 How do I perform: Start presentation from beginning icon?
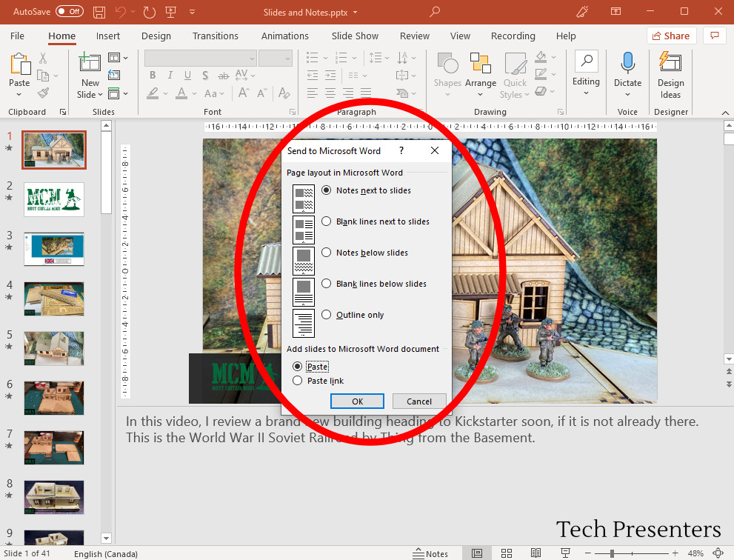(171, 12)
